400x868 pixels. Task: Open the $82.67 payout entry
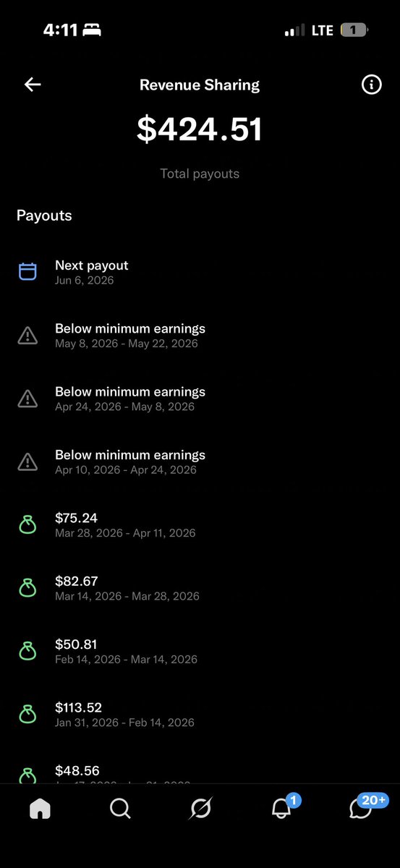pos(200,587)
